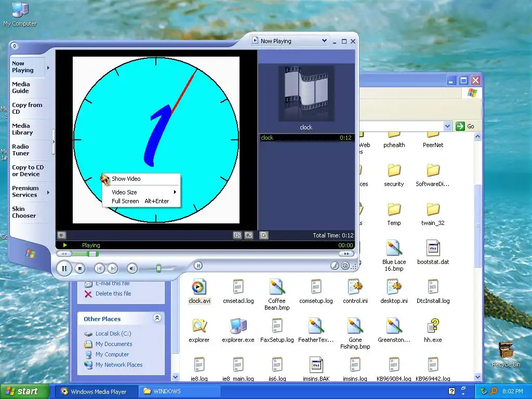
Task: Toggle the playlist pane icon
Action: click(x=264, y=235)
